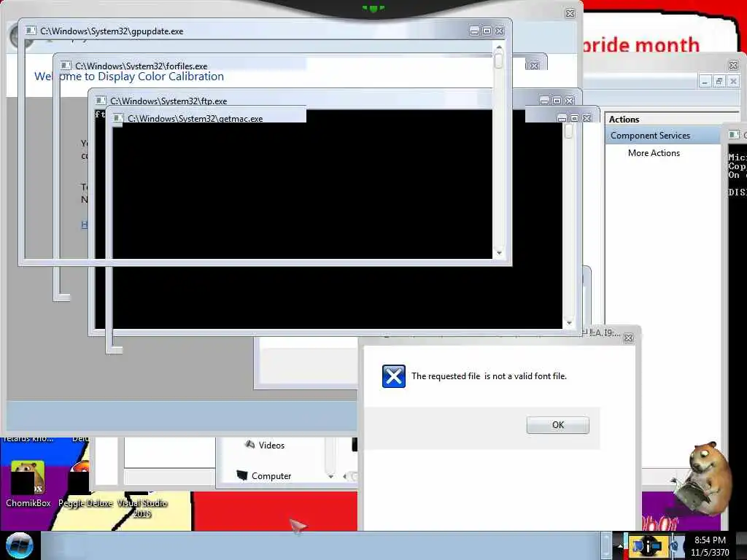Open the ChomikBox desktop shortcut
This screenshot has height=560, width=747.
pos(28,484)
